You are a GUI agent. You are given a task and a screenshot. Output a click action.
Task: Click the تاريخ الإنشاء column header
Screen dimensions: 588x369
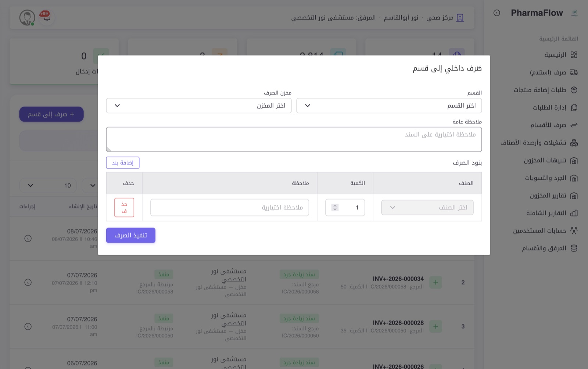click(83, 207)
